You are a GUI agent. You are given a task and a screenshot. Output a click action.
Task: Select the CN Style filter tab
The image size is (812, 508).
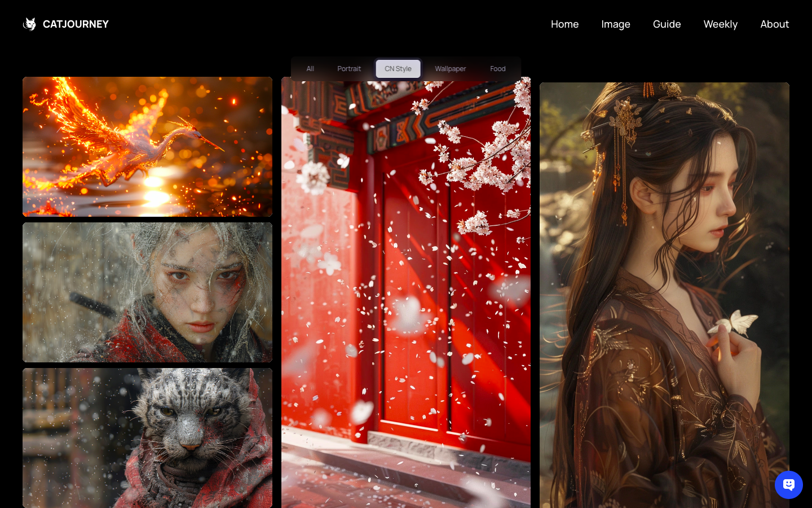tap(398, 69)
